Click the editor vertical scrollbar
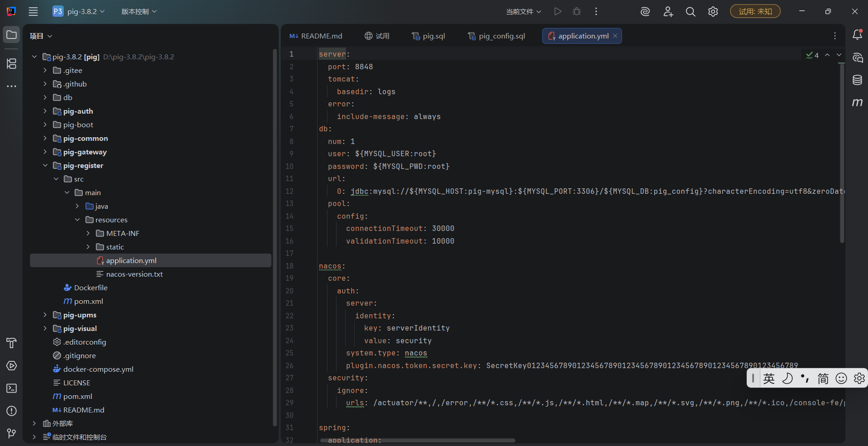Image resolution: width=868 pixels, height=446 pixels. tap(842, 152)
